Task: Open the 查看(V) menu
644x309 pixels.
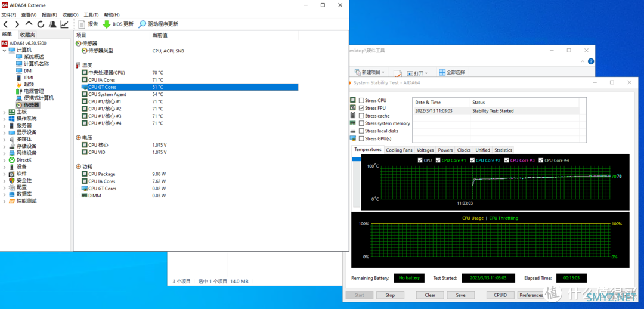Action: tap(29, 15)
